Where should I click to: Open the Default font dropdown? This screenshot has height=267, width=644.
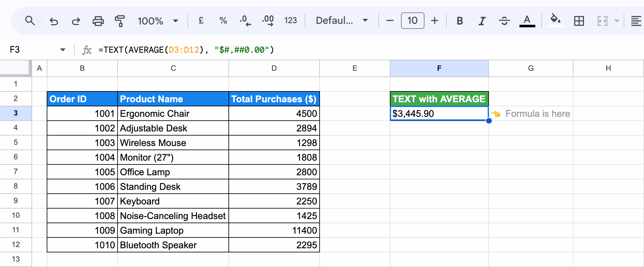click(x=342, y=21)
